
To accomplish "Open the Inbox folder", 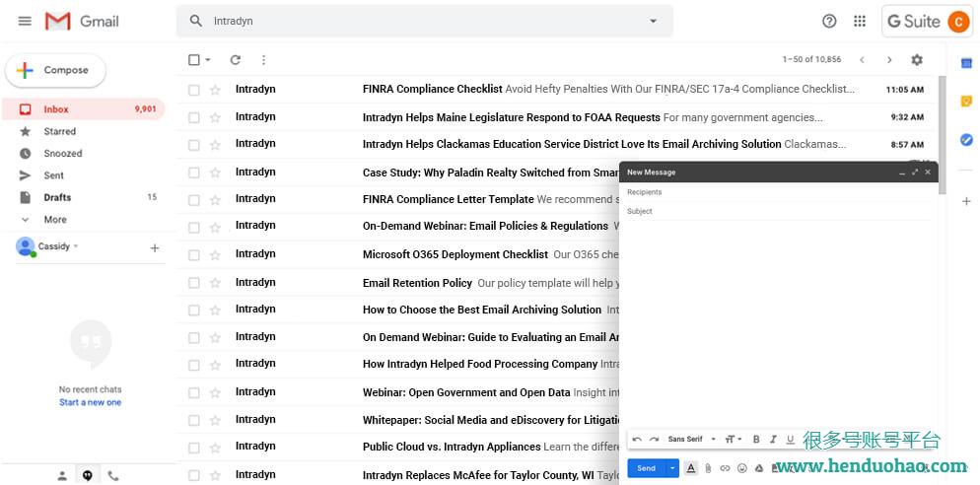I will tap(83, 109).
